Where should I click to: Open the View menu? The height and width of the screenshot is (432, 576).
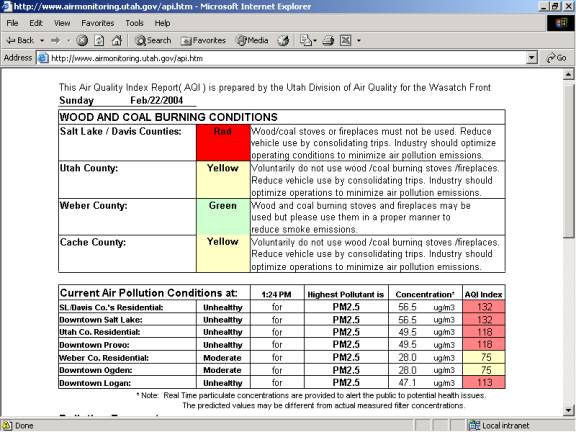(62, 23)
